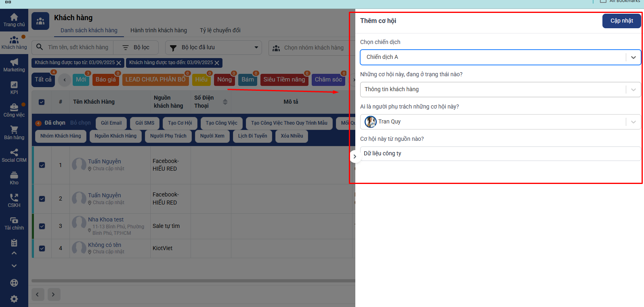This screenshot has width=644, height=307.
Task: Click the Tạo Cơ Hội button
Action: [x=180, y=123]
